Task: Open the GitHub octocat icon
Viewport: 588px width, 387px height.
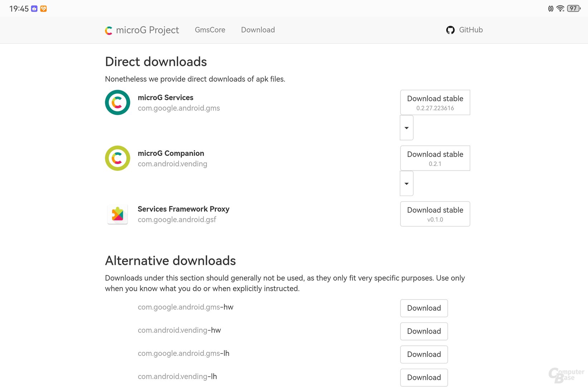Action: 450,30
